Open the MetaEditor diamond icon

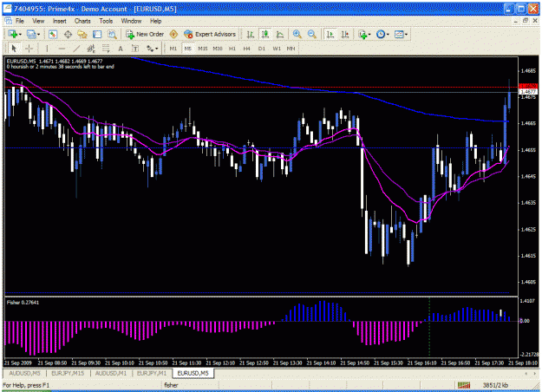(173, 34)
